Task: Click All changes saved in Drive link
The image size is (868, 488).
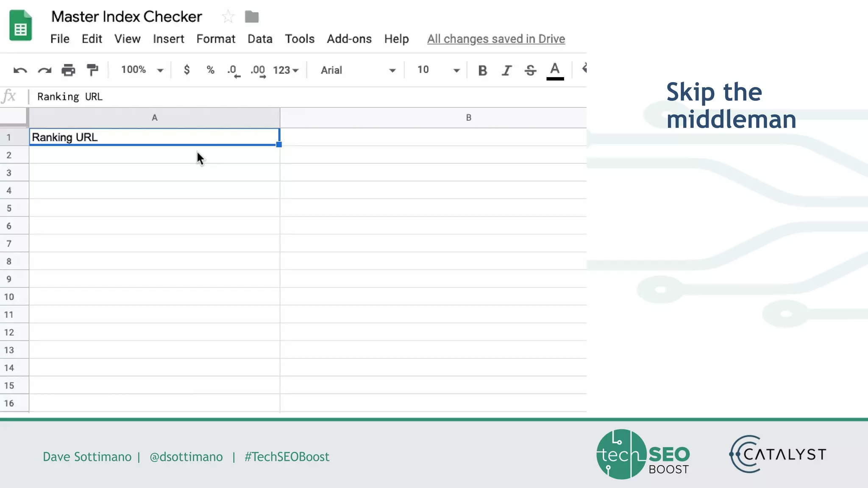Action: coord(496,39)
